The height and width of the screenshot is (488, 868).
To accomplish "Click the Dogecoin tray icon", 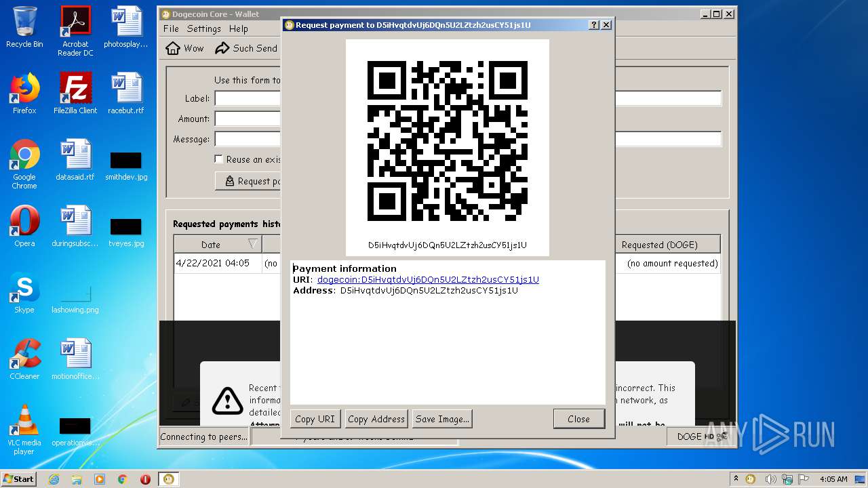I will point(751,479).
